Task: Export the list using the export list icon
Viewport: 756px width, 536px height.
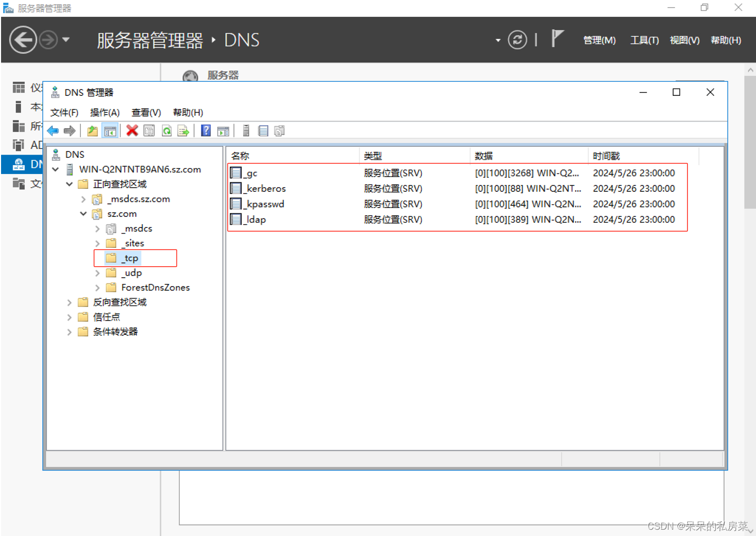Action: 183,131
